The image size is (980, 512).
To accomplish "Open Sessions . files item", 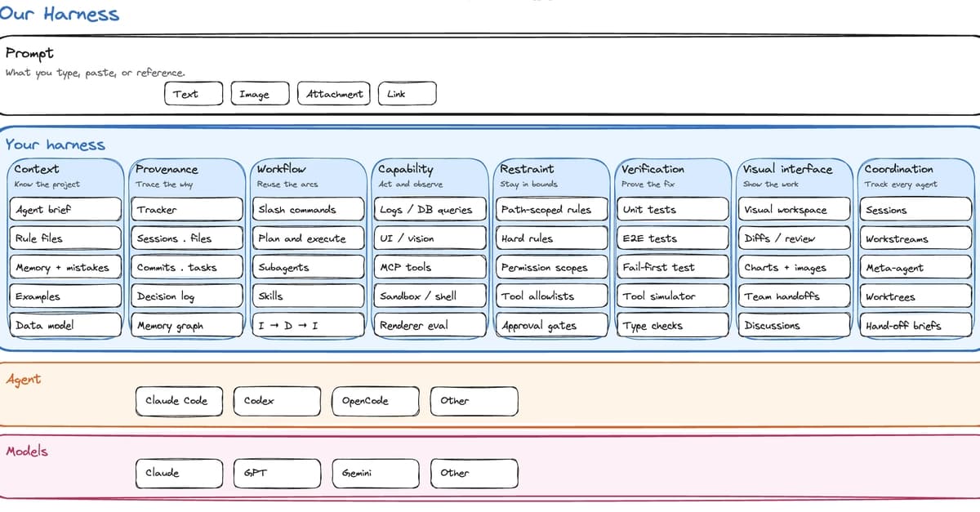I will click(188, 238).
